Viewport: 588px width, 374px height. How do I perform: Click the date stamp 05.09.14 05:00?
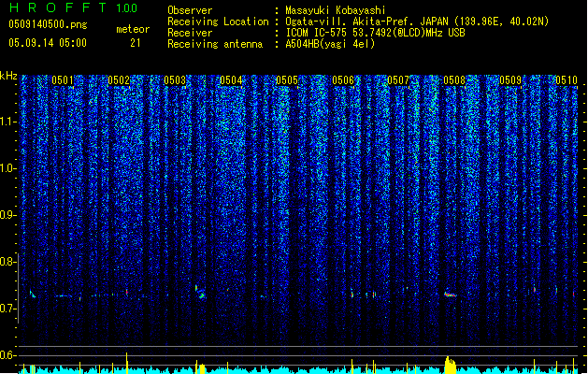point(48,43)
